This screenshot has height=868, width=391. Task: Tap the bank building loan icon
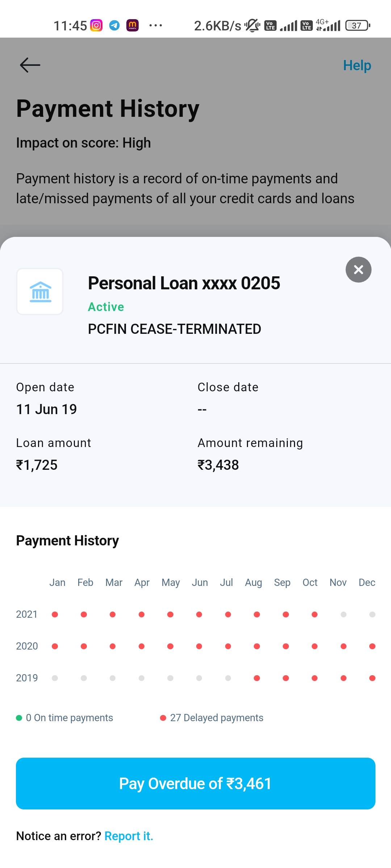40,292
